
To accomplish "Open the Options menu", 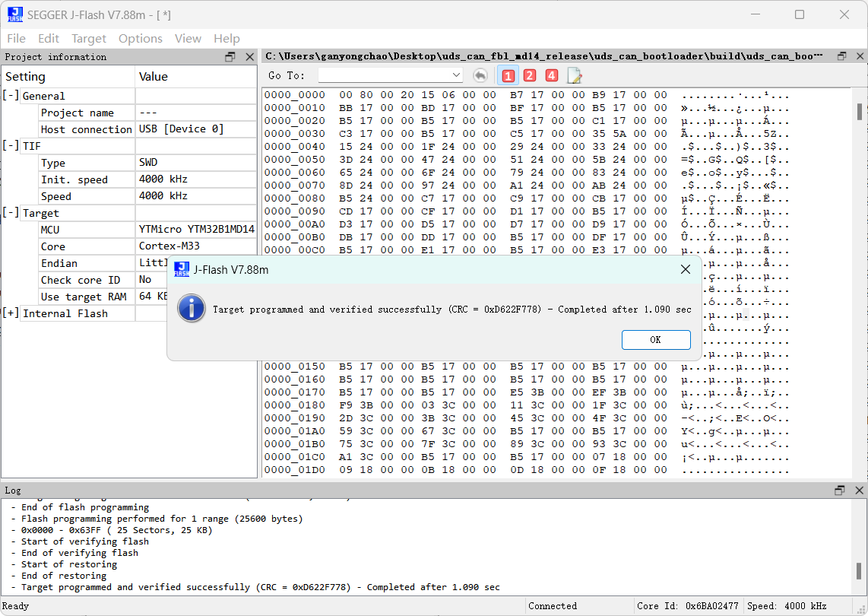I will (140, 38).
